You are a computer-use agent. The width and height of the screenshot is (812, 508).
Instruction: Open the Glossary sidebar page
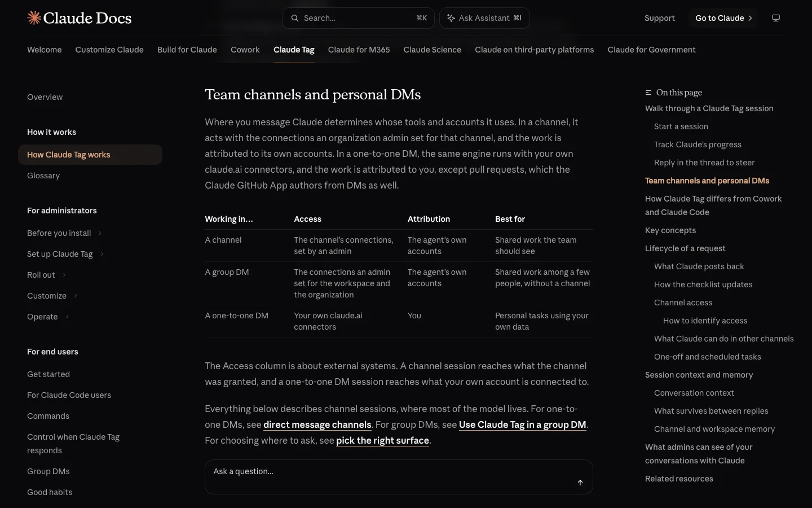[43, 176]
